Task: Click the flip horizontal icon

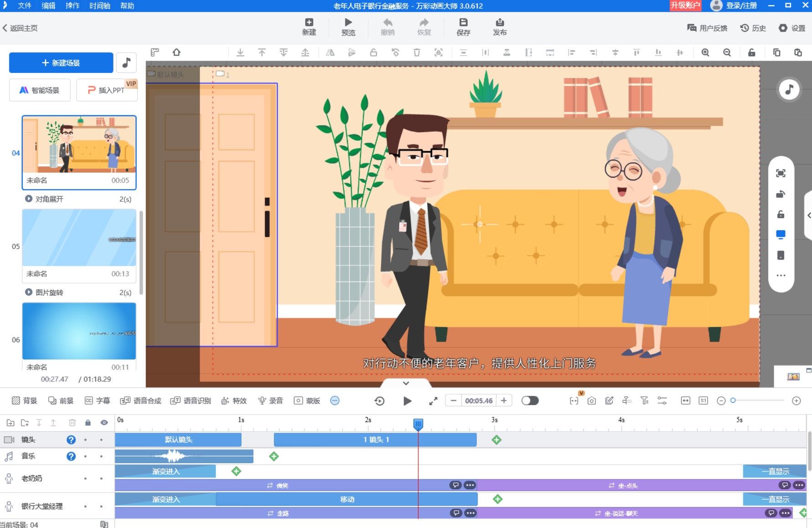Action: [330, 52]
